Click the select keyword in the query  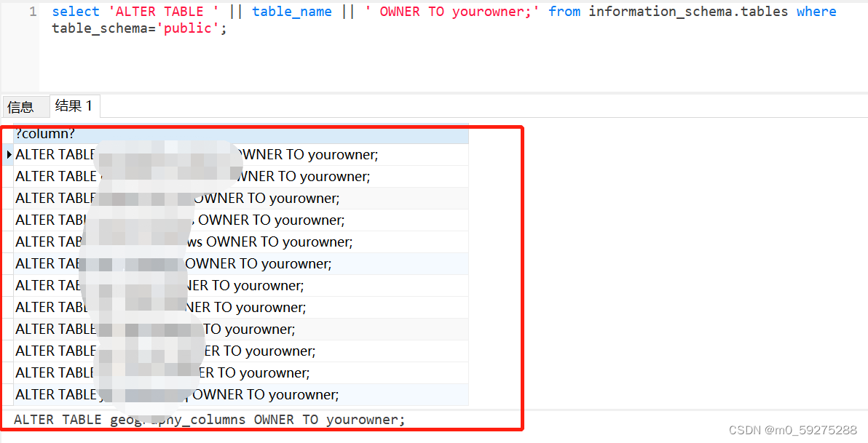click(x=74, y=11)
